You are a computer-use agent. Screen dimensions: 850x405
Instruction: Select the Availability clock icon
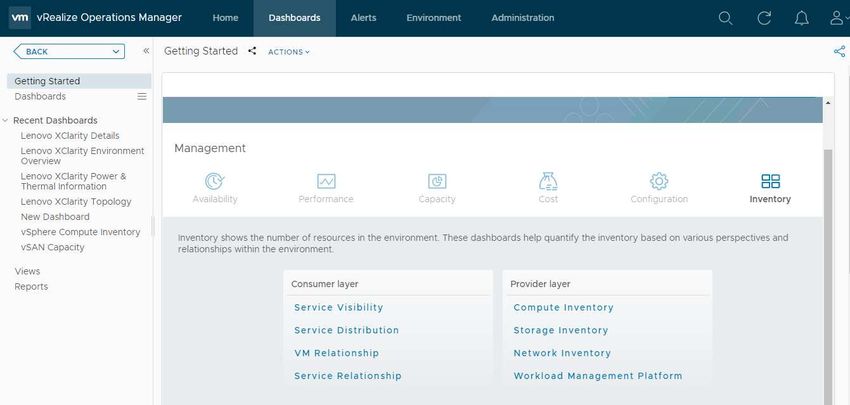[215, 181]
